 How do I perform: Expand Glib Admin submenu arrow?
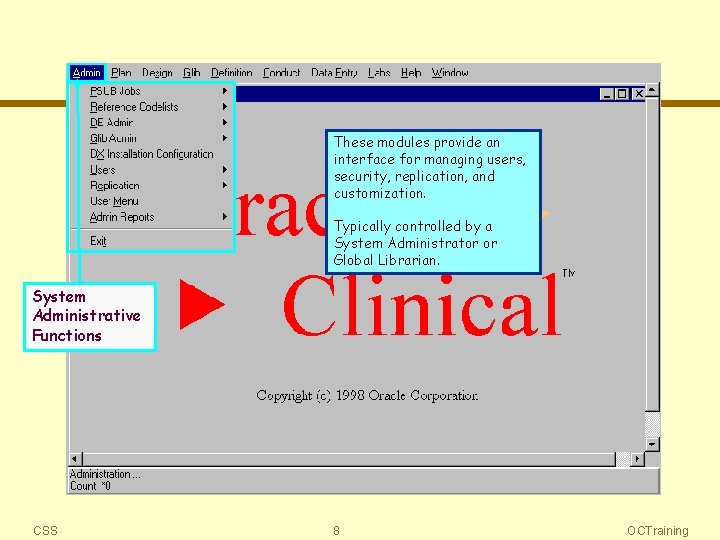click(x=225, y=138)
